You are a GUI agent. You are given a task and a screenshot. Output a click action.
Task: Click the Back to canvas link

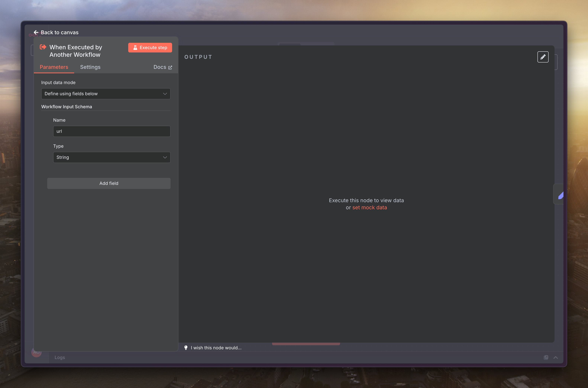click(60, 32)
